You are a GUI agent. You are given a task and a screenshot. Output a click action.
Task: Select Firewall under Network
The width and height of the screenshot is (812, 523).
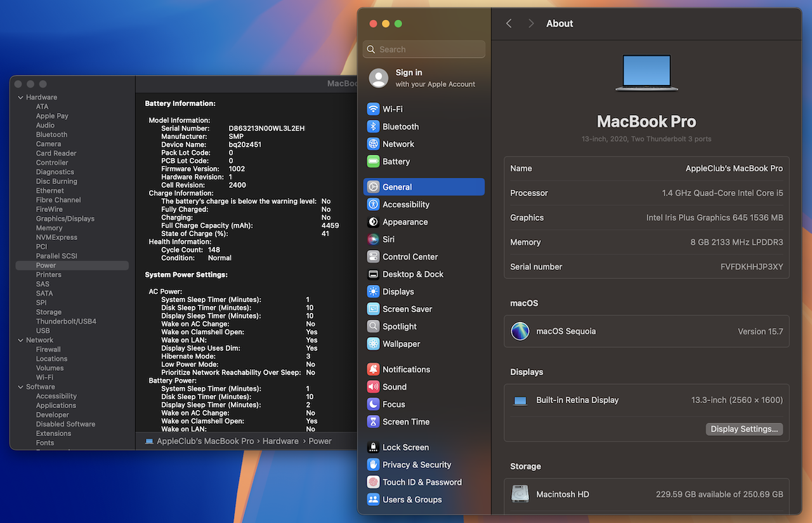[x=48, y=349]
